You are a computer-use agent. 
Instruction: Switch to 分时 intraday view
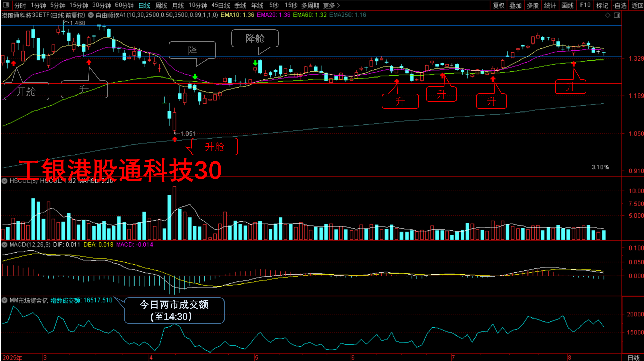[20, 5]
